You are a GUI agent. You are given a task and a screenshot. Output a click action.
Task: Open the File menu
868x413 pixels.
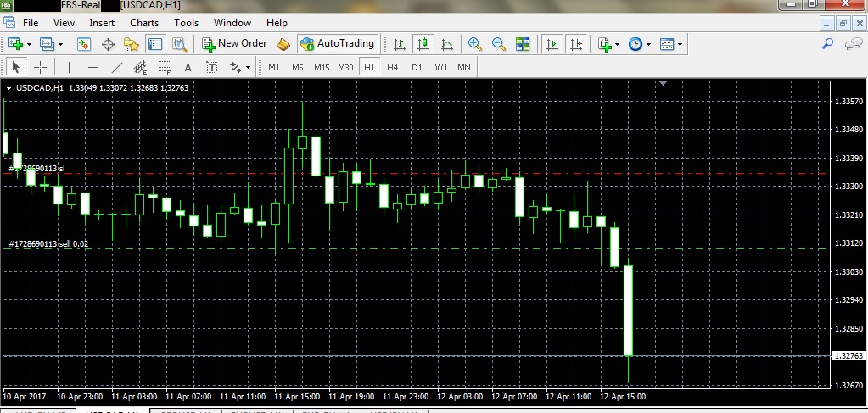pos(31,23)
